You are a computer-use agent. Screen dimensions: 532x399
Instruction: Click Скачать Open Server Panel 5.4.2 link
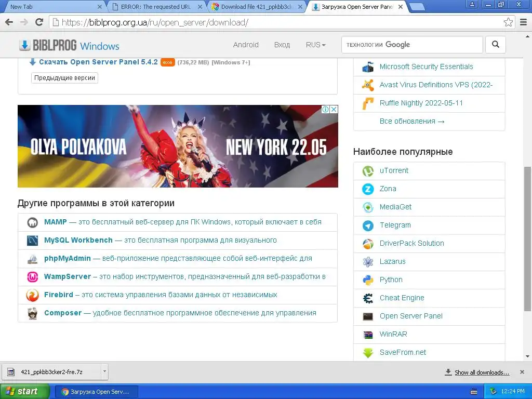click(x=98, y=62)
